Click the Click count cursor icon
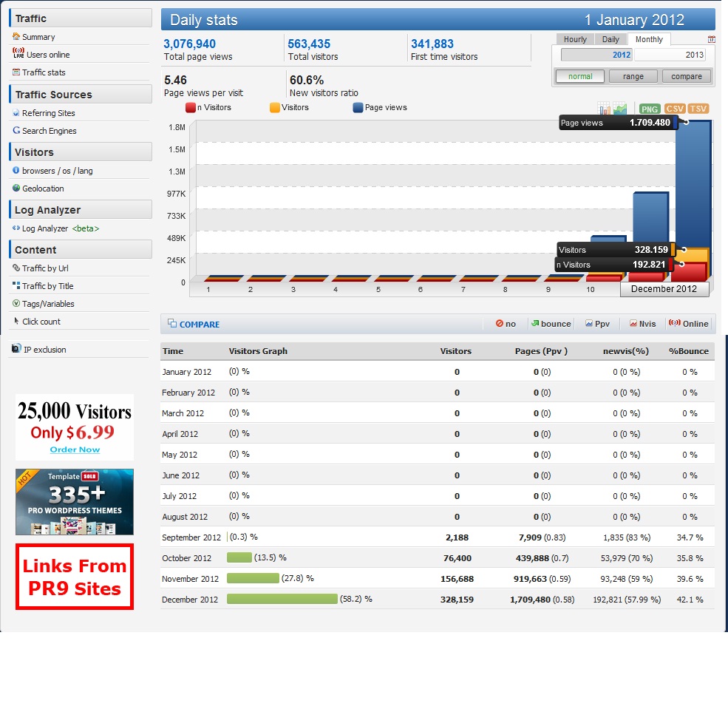Screen dimensions: 728x709 click(x=16, y=321)
